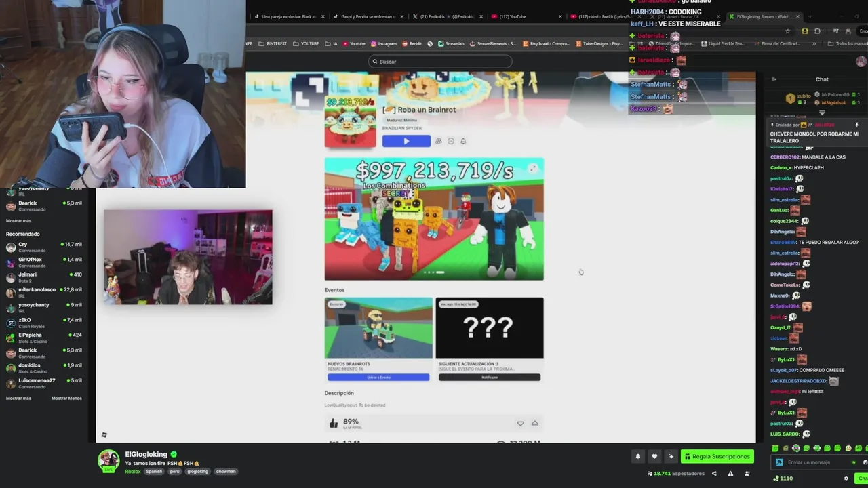Click the downvote arrow on rating bar
Image resolution: width=868 pixels, height=488 pixels.
click(520, 423)
